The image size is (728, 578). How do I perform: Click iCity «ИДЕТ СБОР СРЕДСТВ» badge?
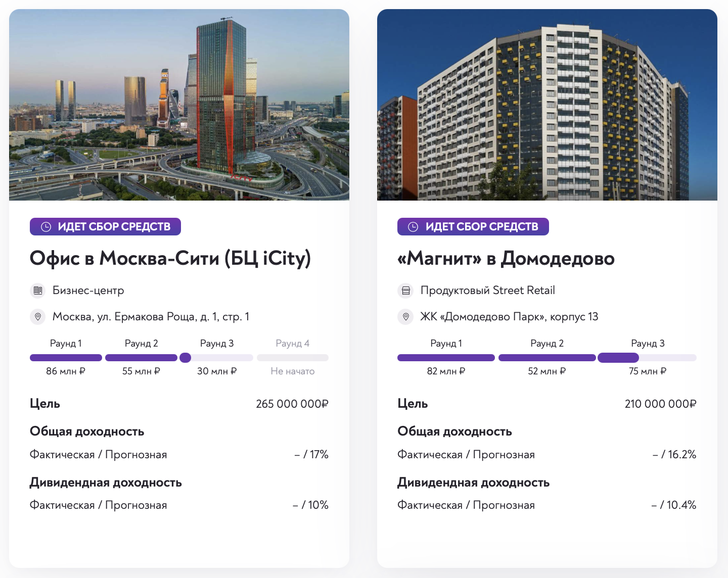coord(106,227)
